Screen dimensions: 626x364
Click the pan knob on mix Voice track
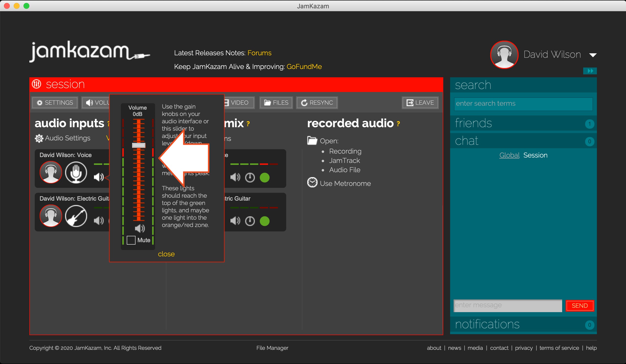[250, 177]
